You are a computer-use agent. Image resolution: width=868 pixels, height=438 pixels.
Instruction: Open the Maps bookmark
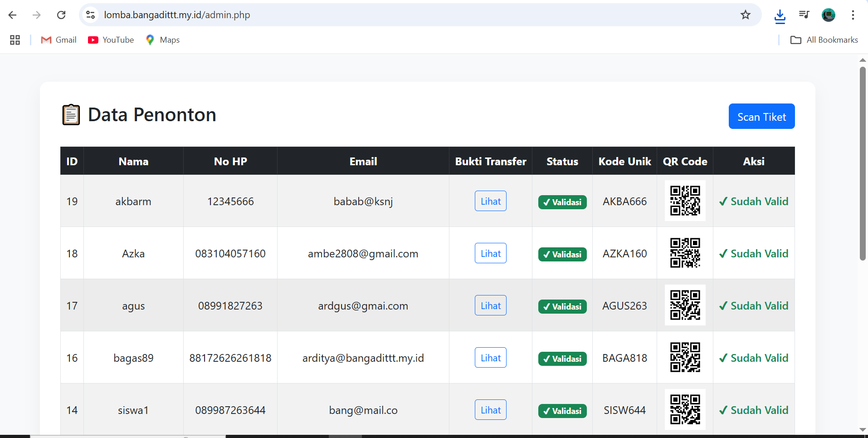coord(163,40)
